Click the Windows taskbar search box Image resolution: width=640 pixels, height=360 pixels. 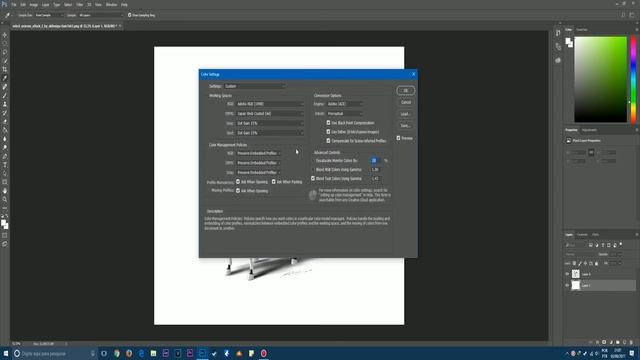(54, 353)
